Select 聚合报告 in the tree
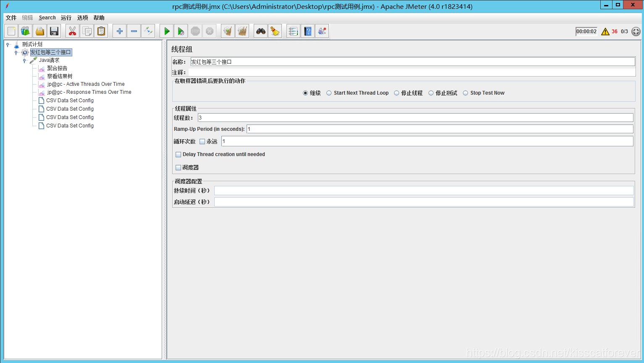 pos(57,68)
